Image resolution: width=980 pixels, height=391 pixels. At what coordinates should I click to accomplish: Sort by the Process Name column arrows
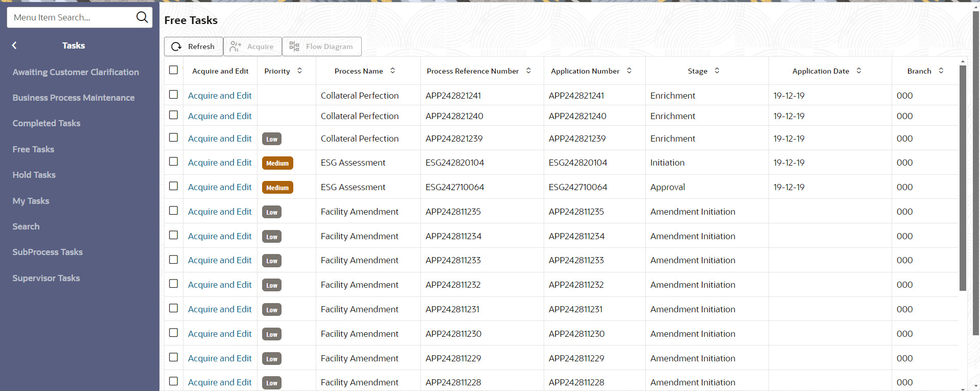tap(392, 71)
